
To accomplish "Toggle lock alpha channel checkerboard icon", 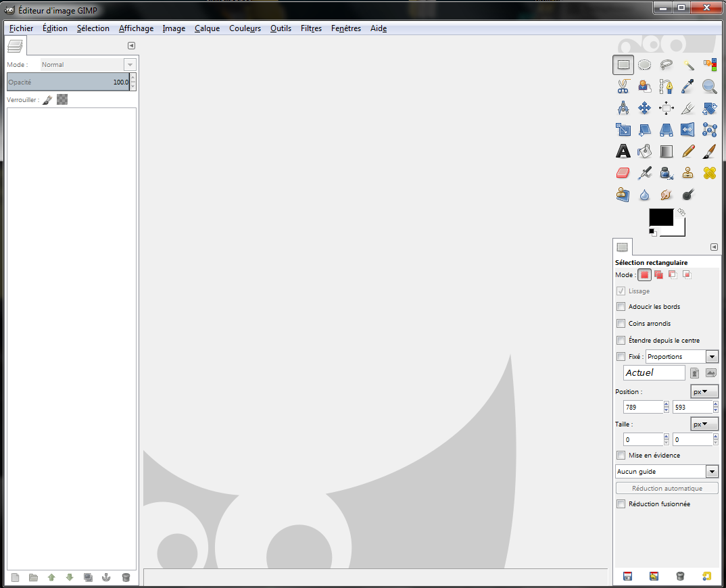I will tap(62, 99).
